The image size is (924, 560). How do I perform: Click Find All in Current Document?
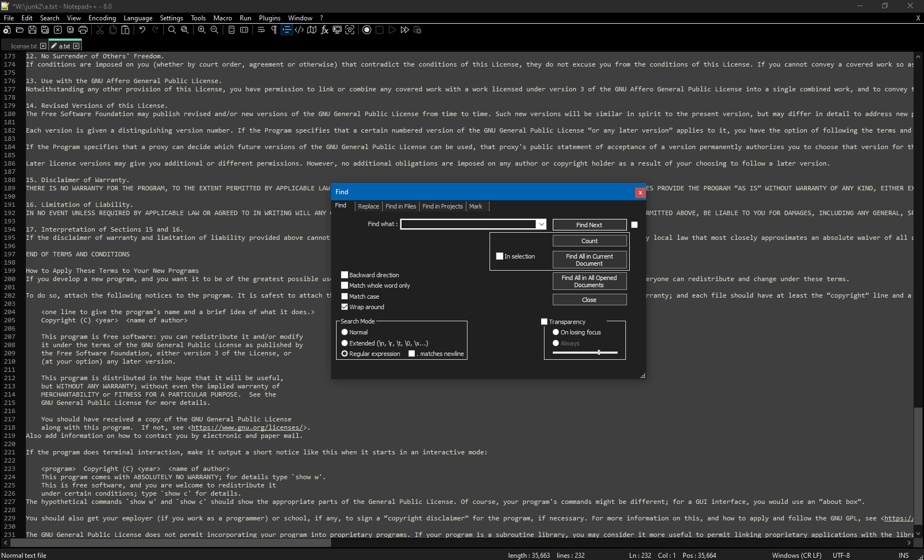point(589,260)
